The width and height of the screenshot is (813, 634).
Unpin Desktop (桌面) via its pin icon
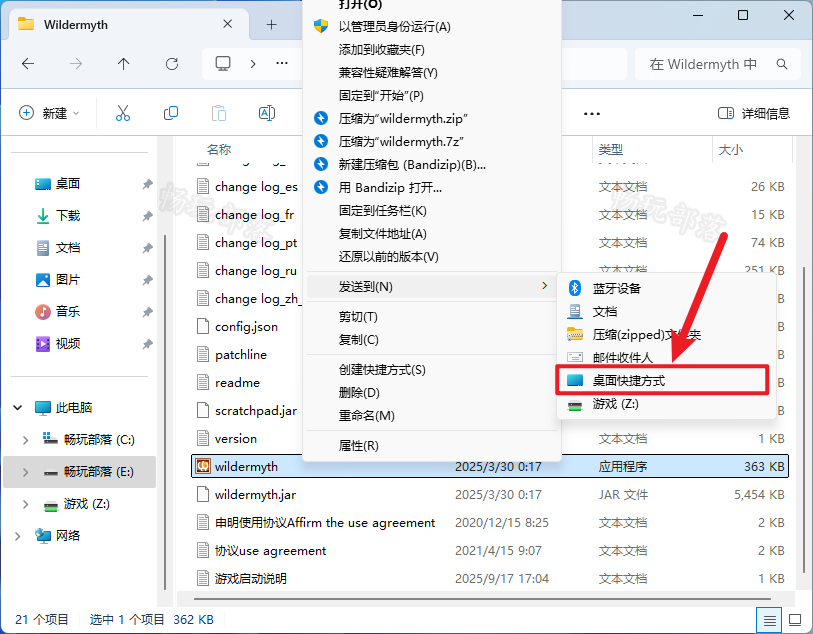148,184
